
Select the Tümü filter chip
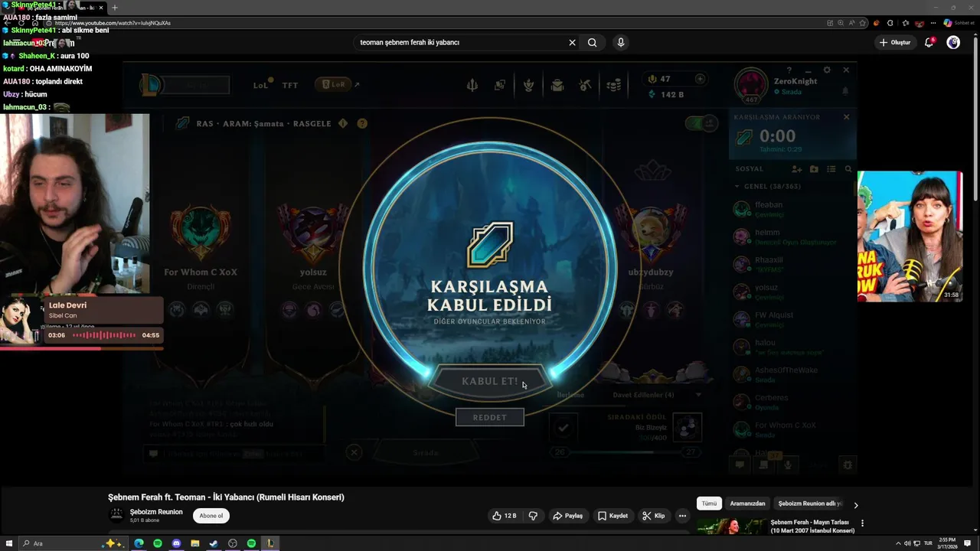709,504
